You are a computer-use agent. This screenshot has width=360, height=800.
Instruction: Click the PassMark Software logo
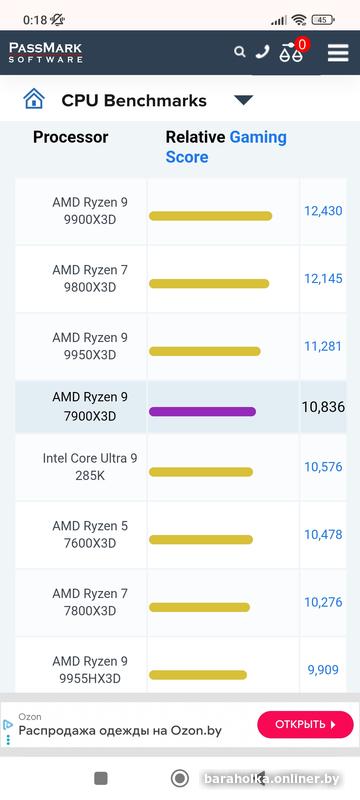[x=45, y=53]
